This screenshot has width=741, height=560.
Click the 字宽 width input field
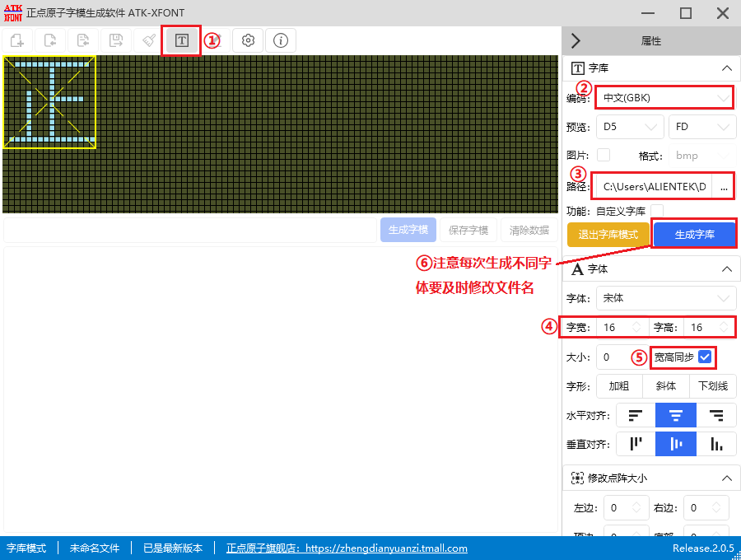pyautogui.click(x=617, y=327)
